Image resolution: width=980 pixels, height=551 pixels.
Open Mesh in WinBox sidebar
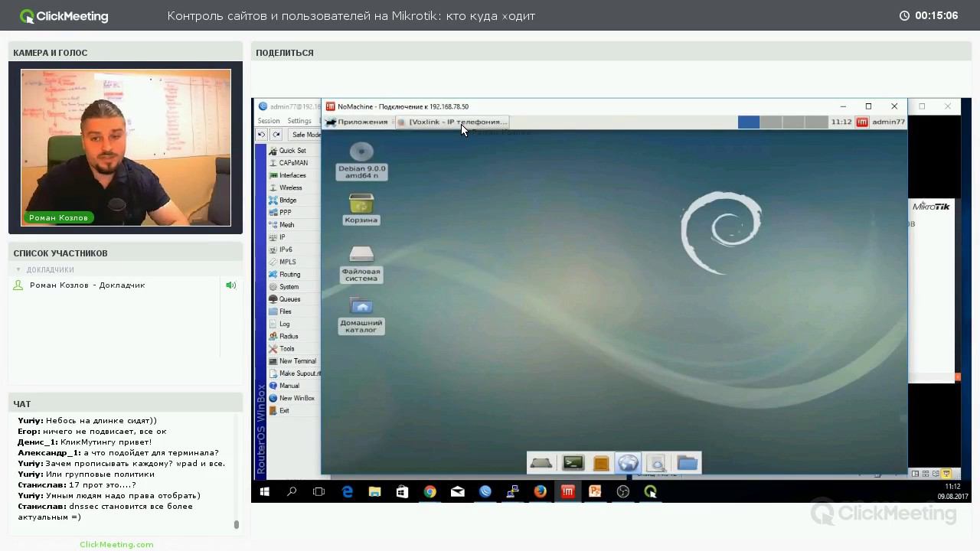tap(286, 225)
